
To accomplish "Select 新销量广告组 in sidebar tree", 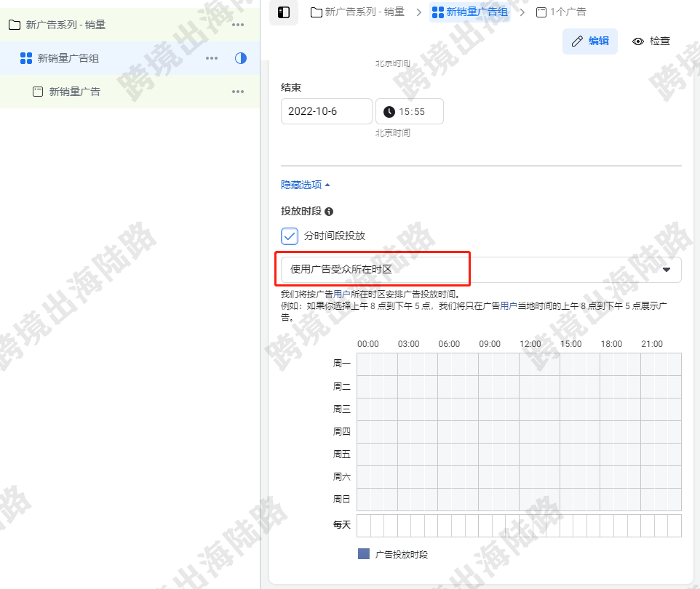I will (130, 58).
